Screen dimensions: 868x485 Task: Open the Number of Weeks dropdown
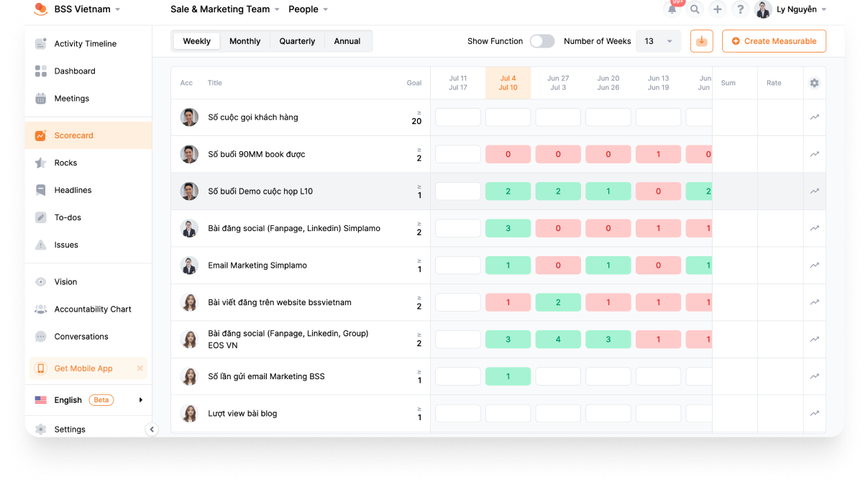(658, 41)
